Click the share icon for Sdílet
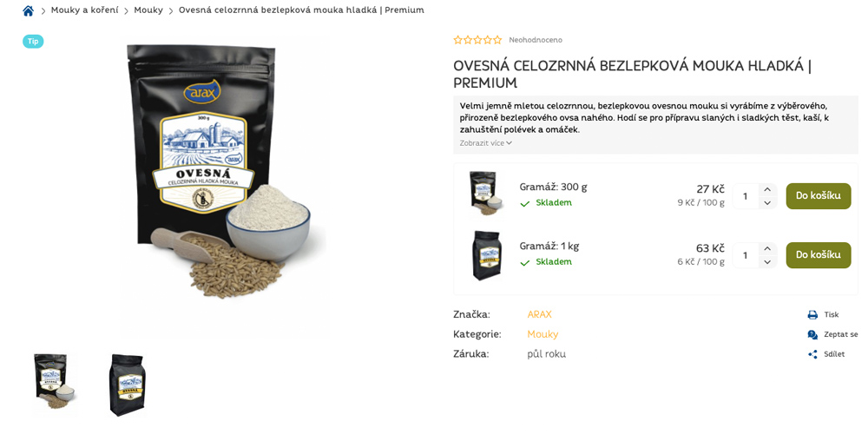This screenshot has width=868, height=441. coord(812,354)
